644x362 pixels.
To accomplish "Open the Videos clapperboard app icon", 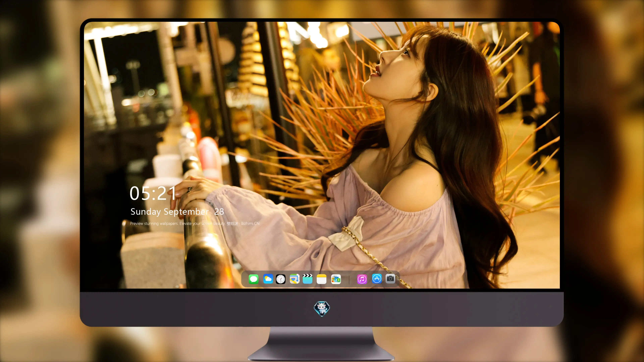I will [308, 279].
